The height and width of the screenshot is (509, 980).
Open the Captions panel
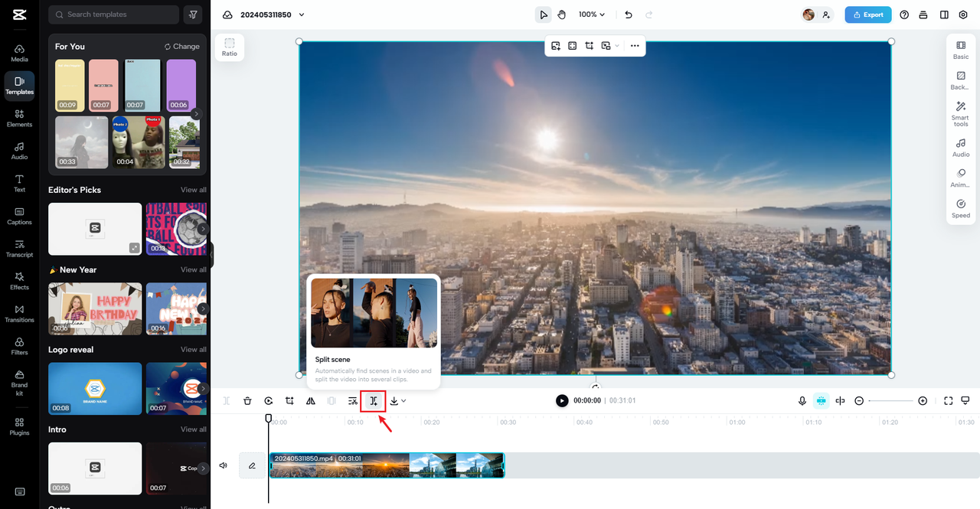[19, 216]
